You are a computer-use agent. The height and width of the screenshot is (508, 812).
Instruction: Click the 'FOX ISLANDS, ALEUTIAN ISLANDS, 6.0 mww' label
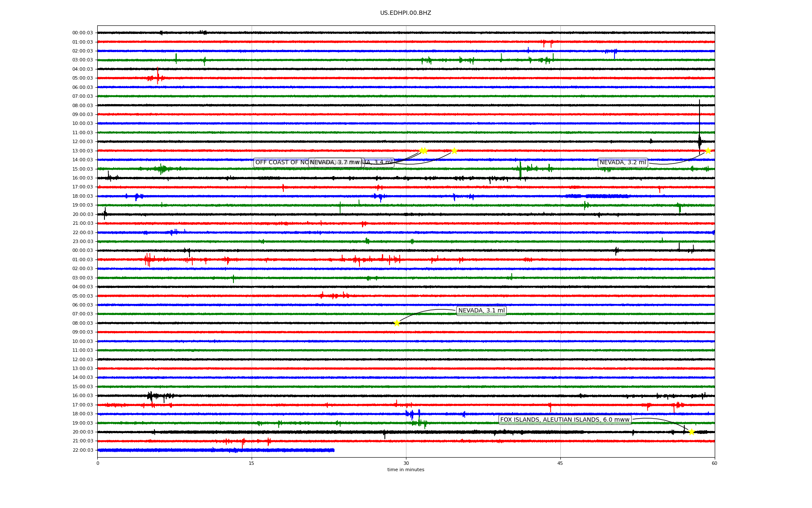(565, 420)
